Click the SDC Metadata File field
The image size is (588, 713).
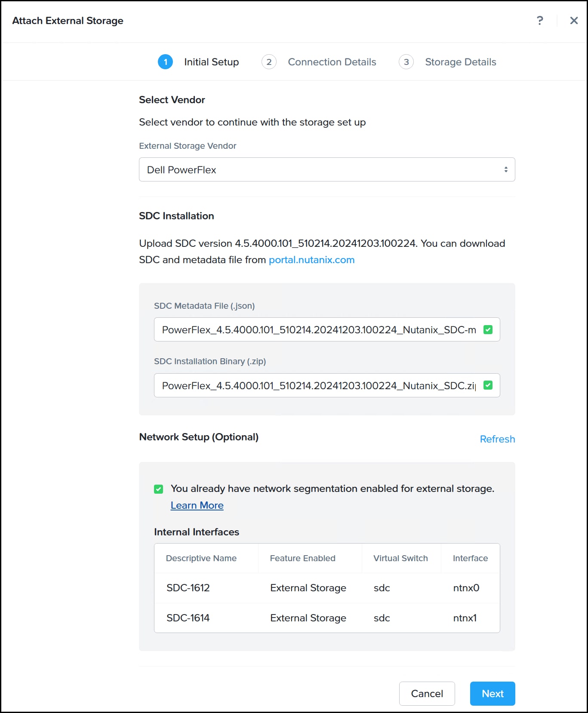tap(327, 329)
